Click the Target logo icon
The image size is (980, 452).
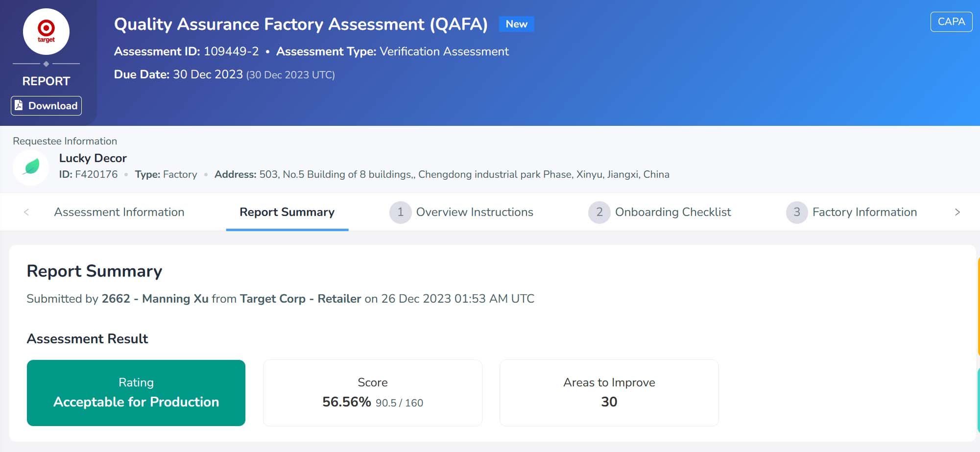[46, 30]
